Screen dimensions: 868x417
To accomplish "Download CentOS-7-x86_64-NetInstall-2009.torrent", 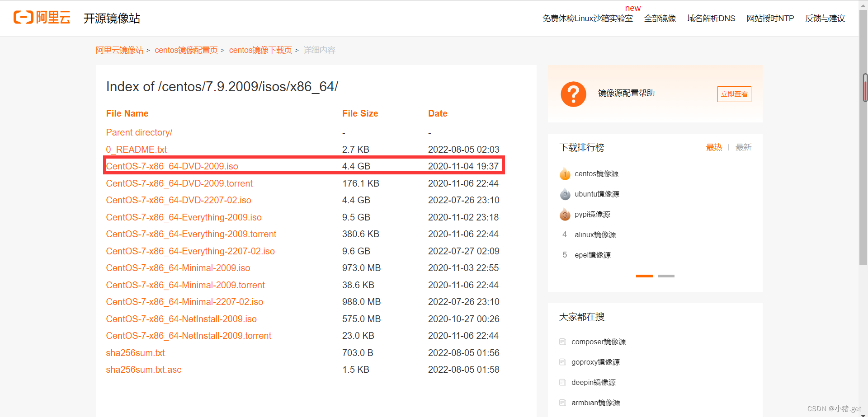I will 189,336.
